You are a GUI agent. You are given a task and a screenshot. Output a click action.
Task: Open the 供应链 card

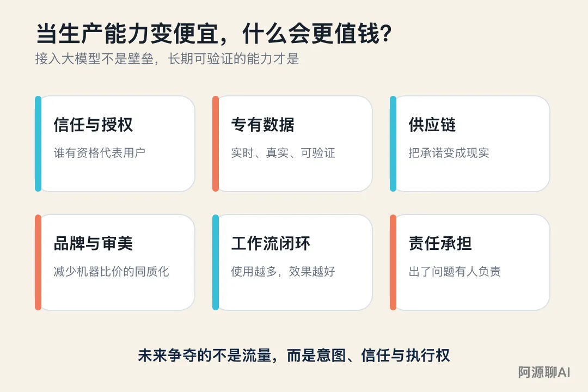pos(469,144)
